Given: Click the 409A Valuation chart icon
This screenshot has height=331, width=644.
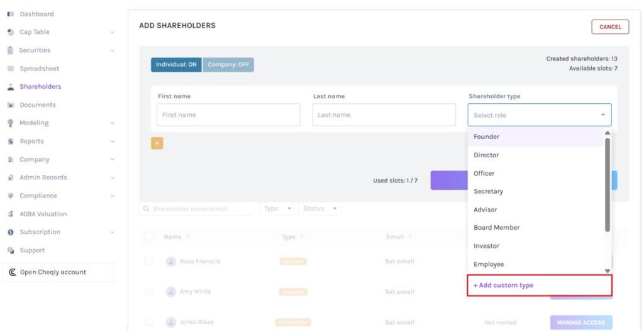Looking at the screenshot, I should coord(11,214).
